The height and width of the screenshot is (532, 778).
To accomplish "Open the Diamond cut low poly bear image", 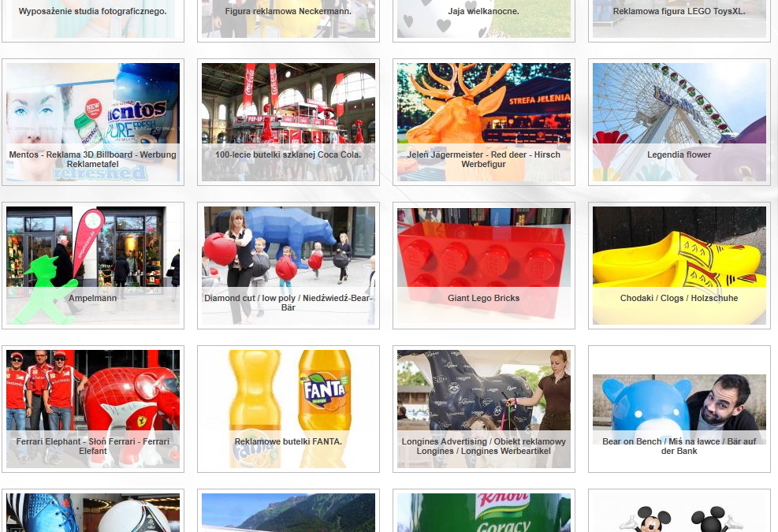I will 288,266.
